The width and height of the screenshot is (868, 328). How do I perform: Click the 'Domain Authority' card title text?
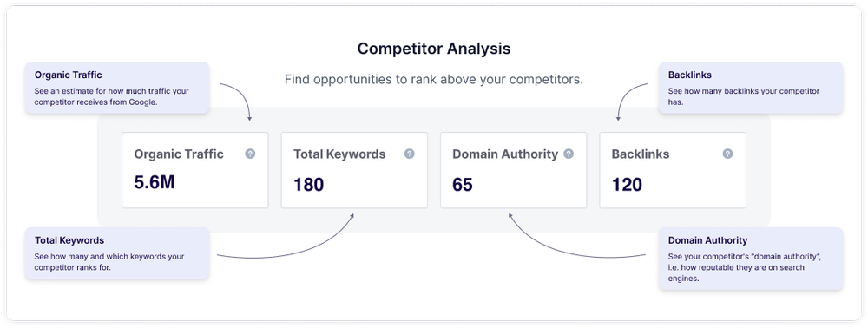[505, 154]
